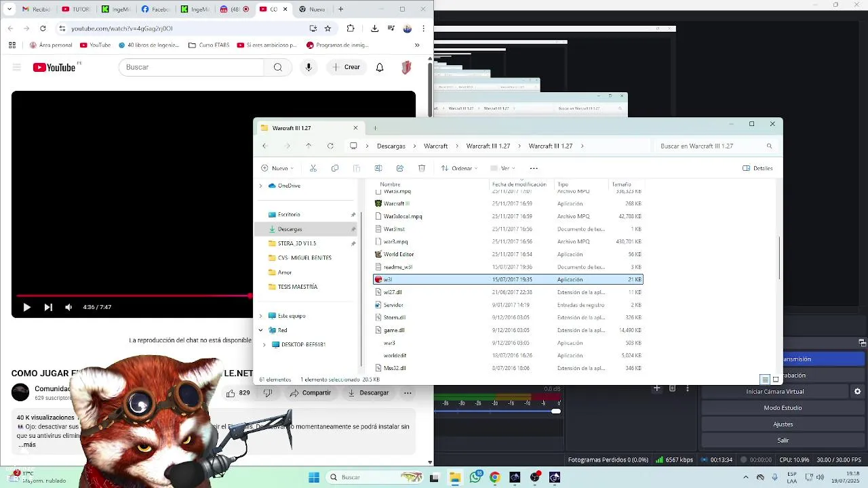The height and width of the screenshot is (488, 868).
Task: Click the Share icon in Explorer toolbar
Action: (x=400, y=168)
